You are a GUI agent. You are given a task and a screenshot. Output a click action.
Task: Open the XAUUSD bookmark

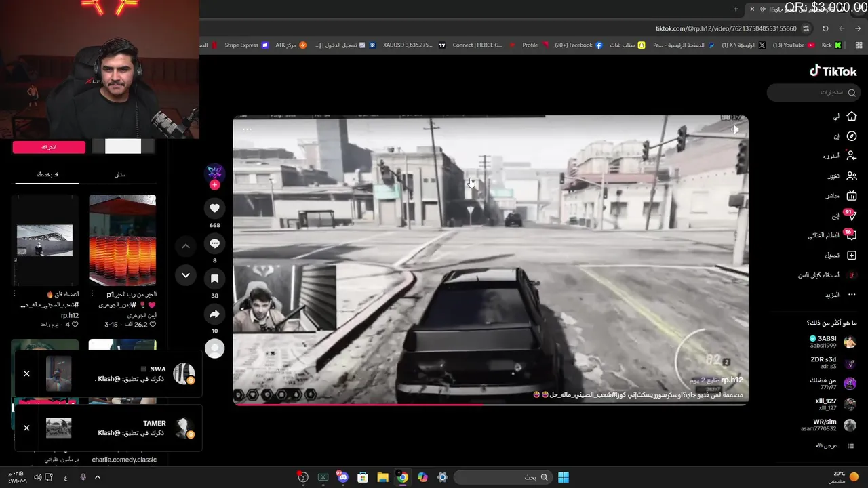coord(414,45)
